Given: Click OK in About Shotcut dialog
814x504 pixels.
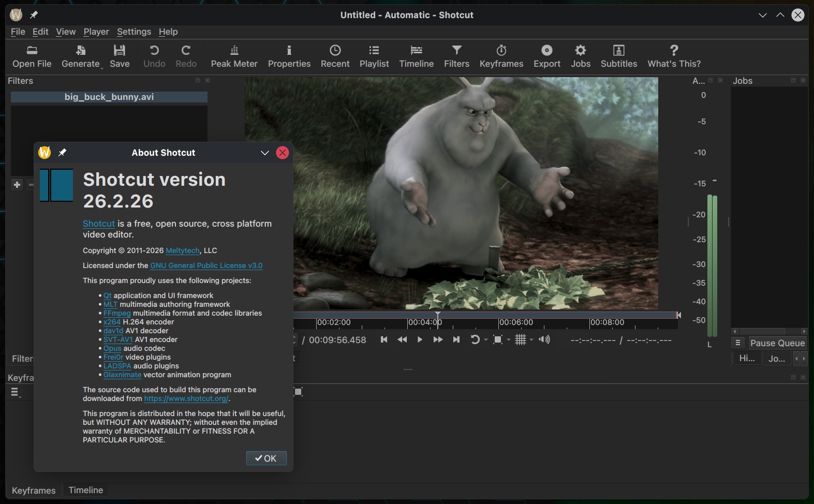Looking at the screenshot, I should [x=266, y=458].
